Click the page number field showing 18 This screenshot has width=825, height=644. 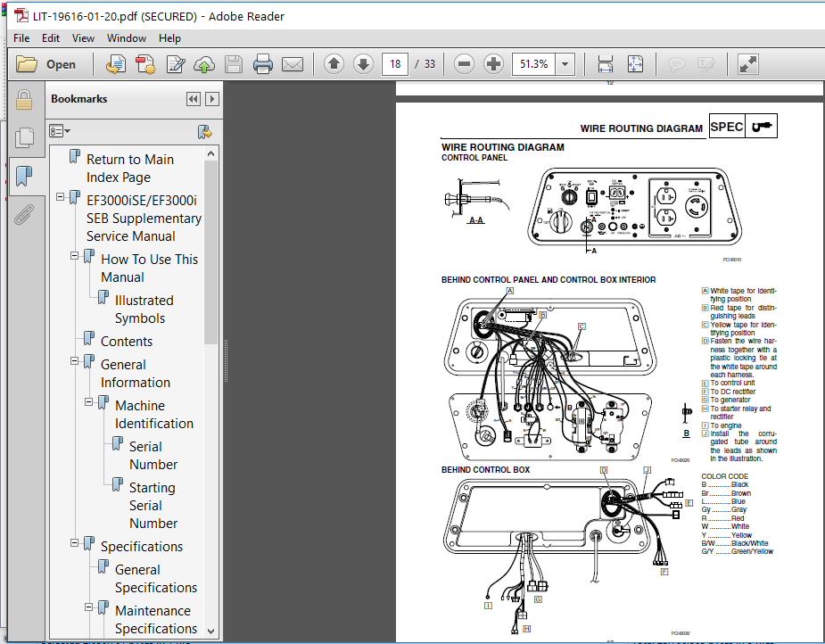point(395,64)
